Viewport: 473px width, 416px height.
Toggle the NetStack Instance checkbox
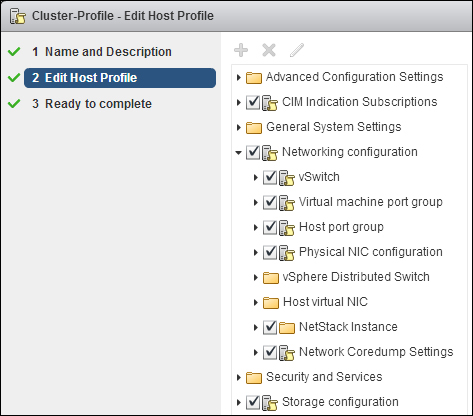coord(270,327)
